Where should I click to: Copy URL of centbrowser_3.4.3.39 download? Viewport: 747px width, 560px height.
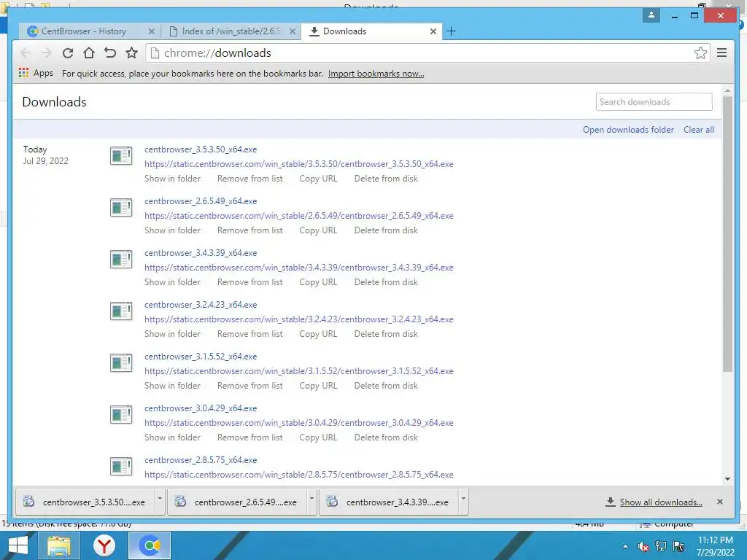tap(318, 282)
